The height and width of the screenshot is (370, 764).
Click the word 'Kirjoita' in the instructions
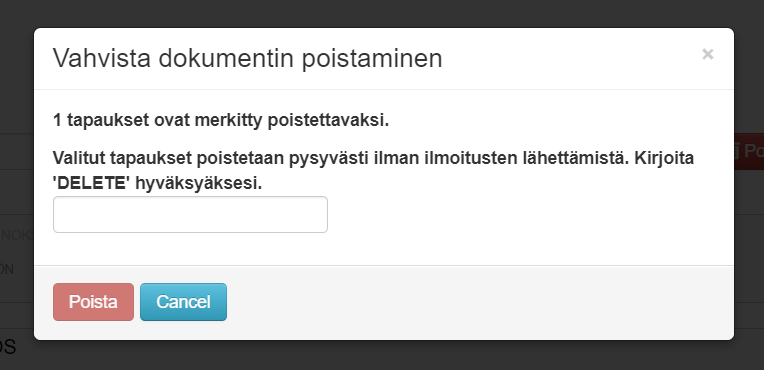click(664, 158)
